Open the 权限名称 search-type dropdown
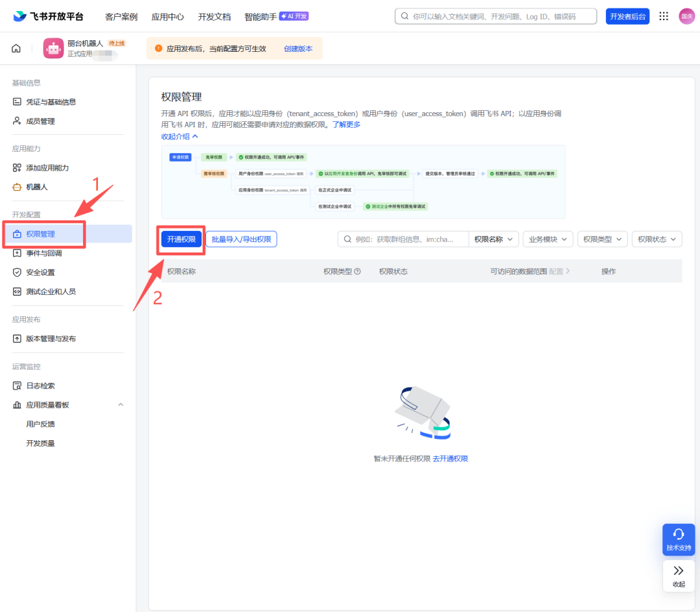Image resolution: width=700 pixels, height=612 pixels. [x=493, y=239]
